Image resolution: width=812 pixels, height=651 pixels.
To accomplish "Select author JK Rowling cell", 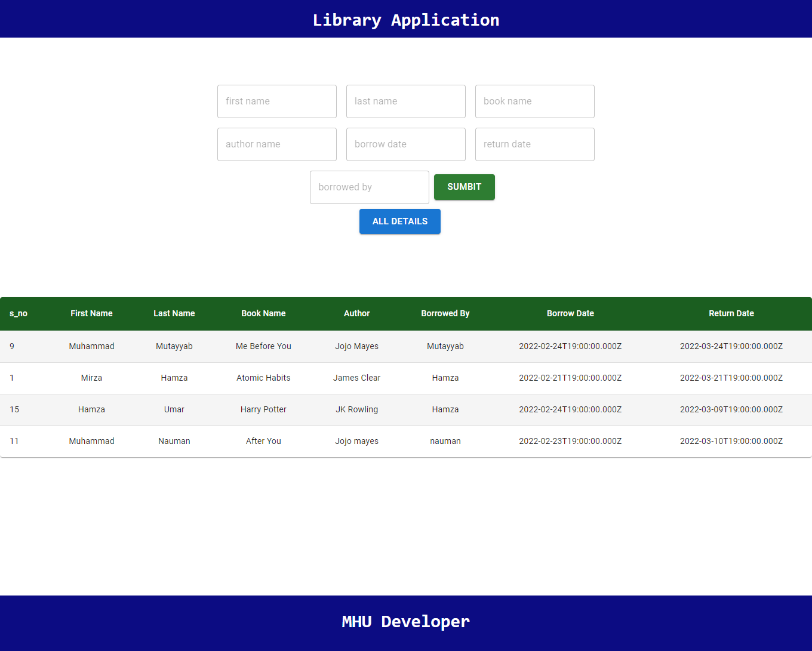I will (357, 409).
